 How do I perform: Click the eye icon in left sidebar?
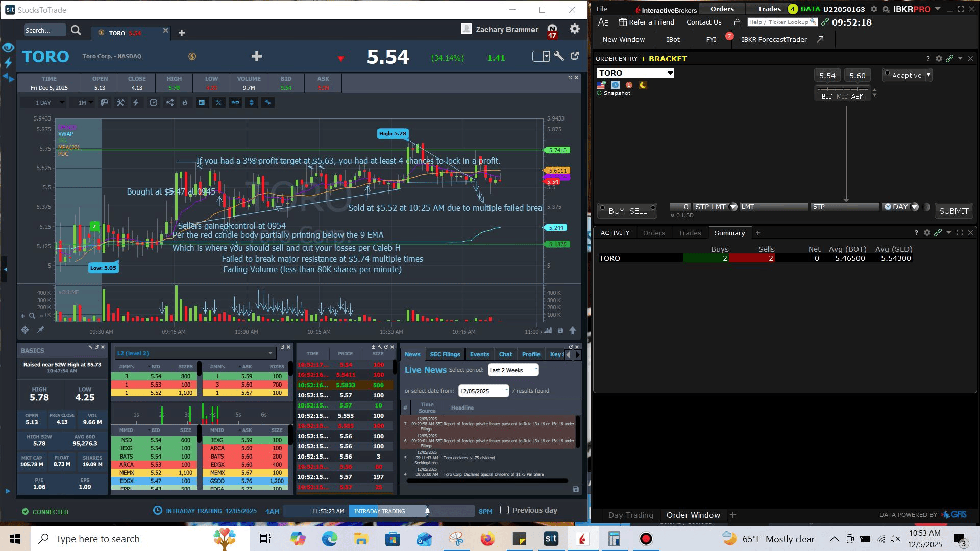(8, 47)
